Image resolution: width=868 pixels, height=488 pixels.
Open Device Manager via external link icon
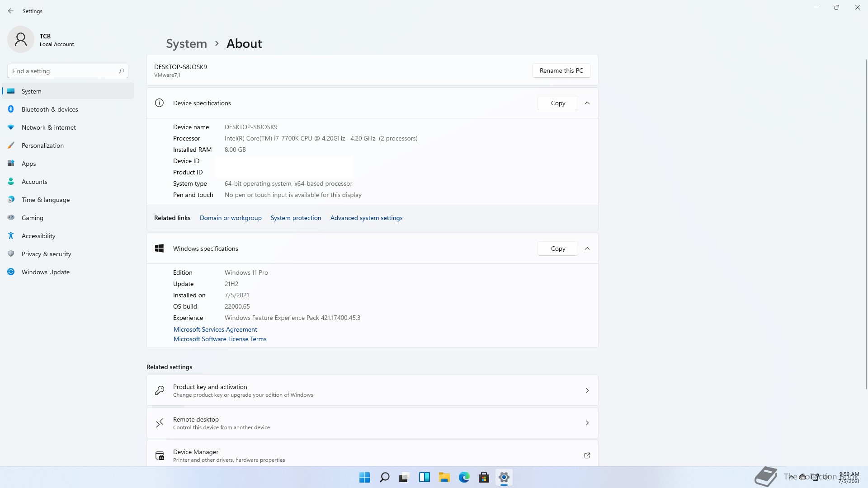(x=587, y=455)
